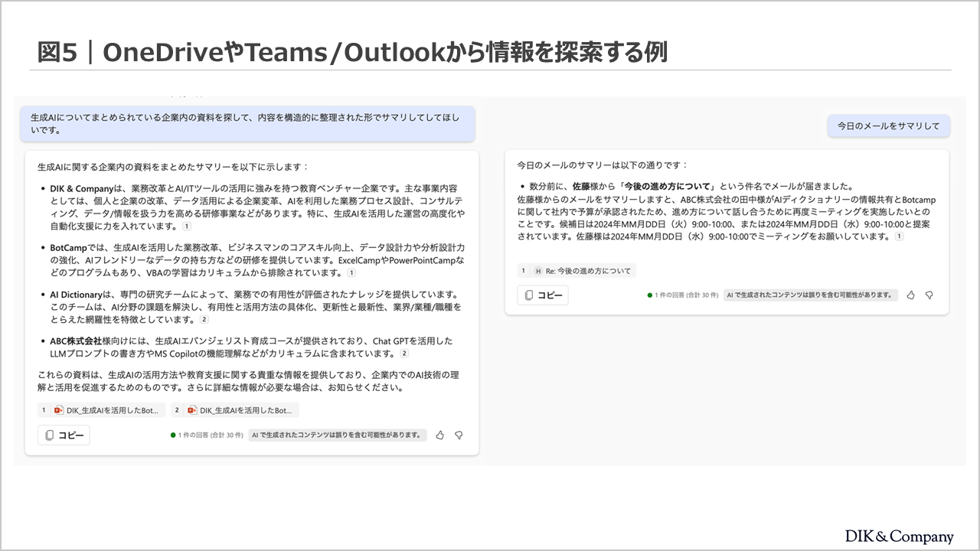The width and height of the screenshot is (980, 551).
Task: Click the DIK&Company logo in footer
Action: [x=900, y=536]
